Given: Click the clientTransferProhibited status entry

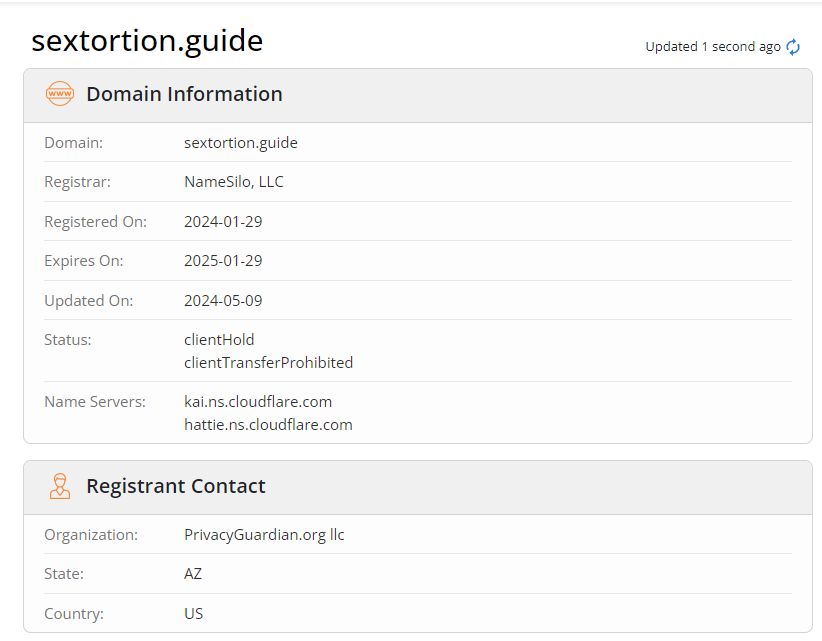Looking at the screenshot, I should pos(268,363).
